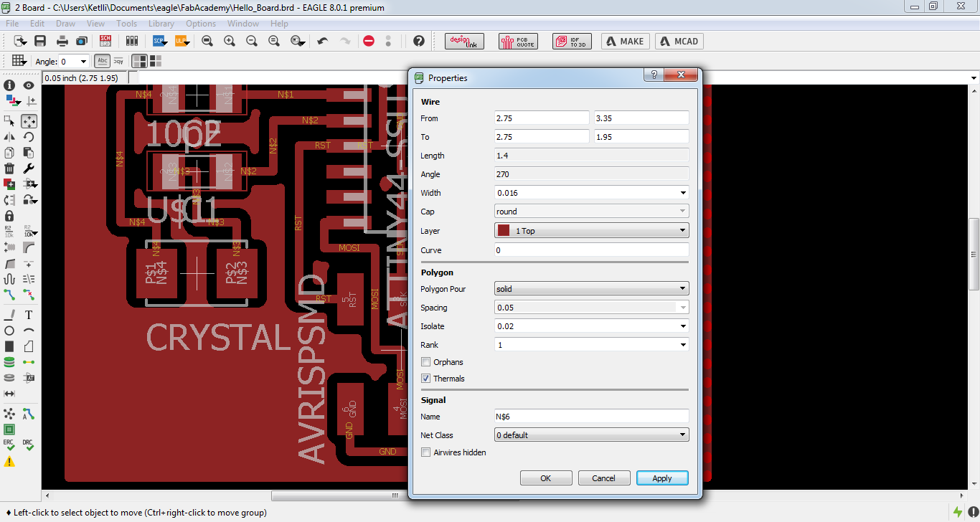Select the Info tool in the left toolbar

pos(9,85)
